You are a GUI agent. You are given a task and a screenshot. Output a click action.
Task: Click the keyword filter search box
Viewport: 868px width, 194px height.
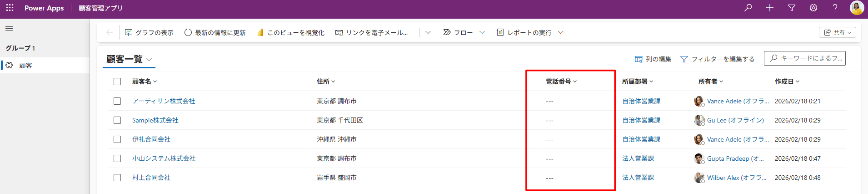[x=805, y=58]
